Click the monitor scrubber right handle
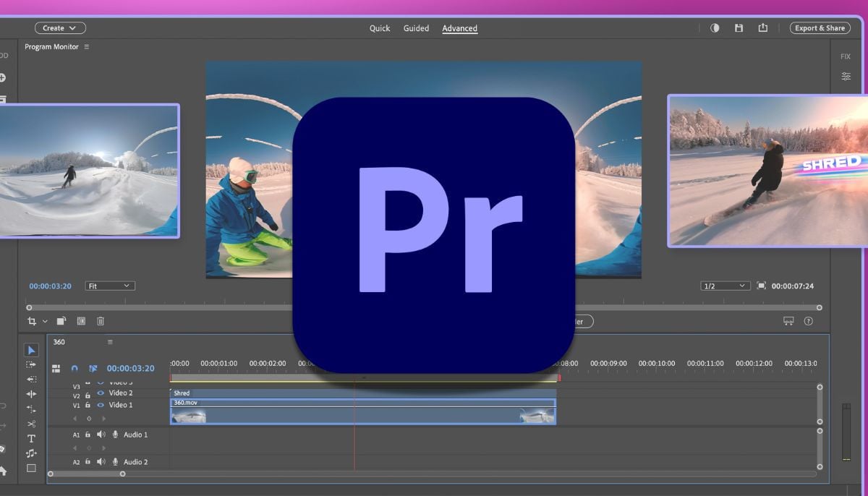 tap(819, 307)
